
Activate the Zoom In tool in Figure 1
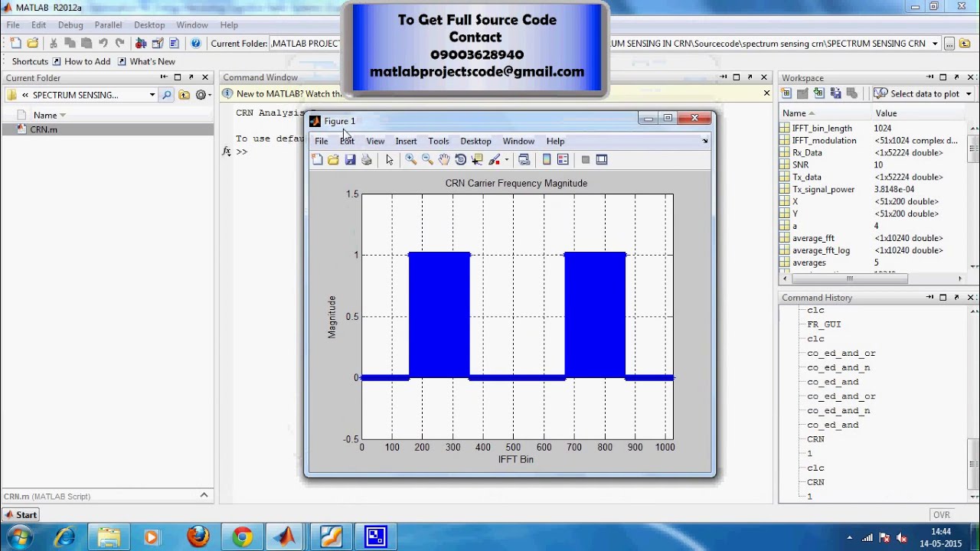coord(411,159)
